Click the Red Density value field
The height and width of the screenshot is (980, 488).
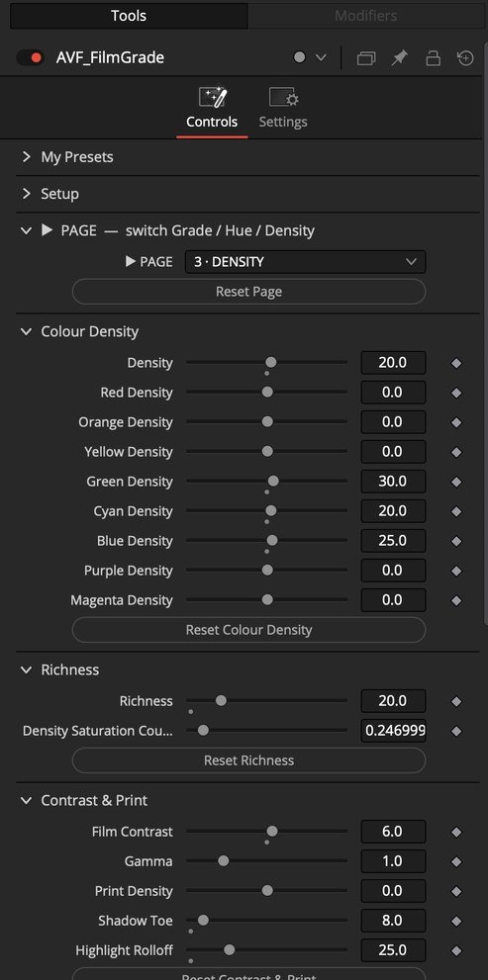(x=393, y=393)
